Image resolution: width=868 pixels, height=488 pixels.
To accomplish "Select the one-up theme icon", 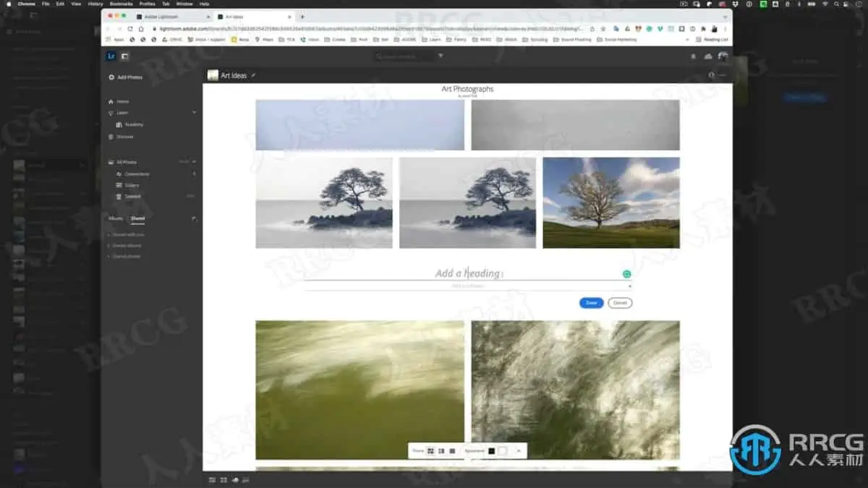I will (452, 451).
